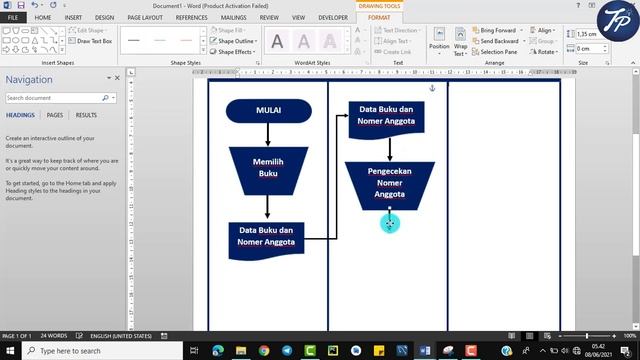Close the Navigation pane
The image size is (640, 360).
coord(117,78)
